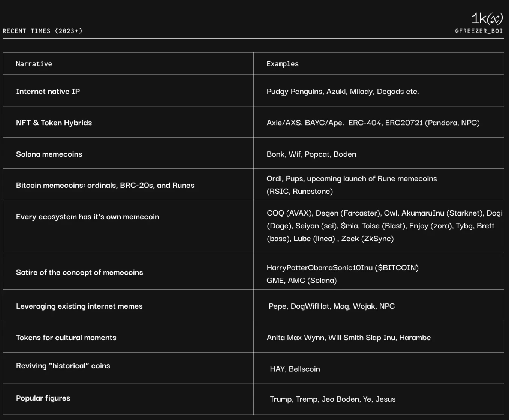Screen dimensions: 509x420
Task: Click Leveraging existing internet memes label
Action: pyautogui.click(x=79, y=306)
